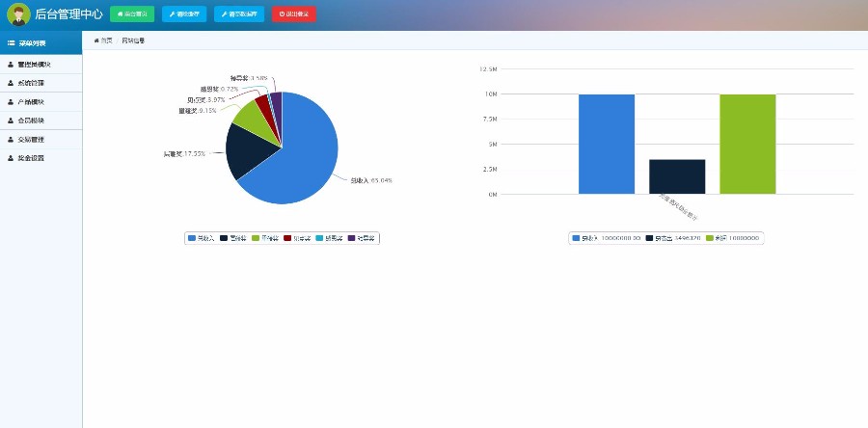868x428 pixels.
Task: Click the home icon in the breadcrumb
Action: pos(96,40)
